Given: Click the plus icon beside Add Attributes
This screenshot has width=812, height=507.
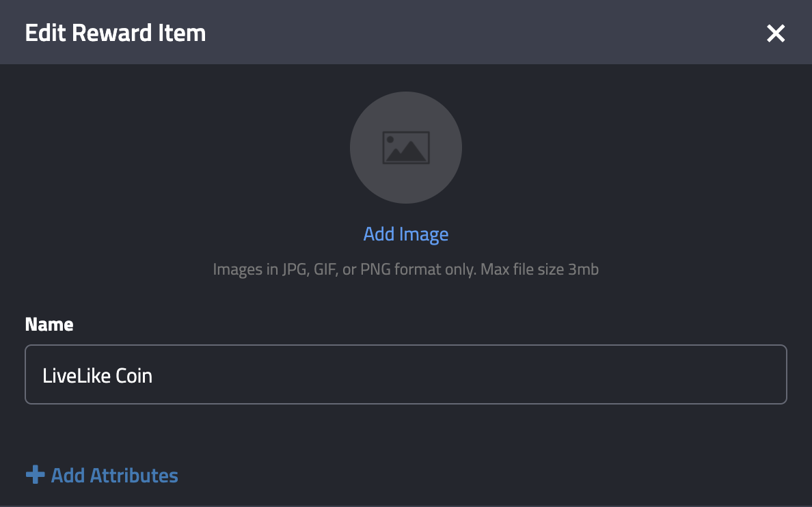Looking at the screenshot, I should [36, 474].
